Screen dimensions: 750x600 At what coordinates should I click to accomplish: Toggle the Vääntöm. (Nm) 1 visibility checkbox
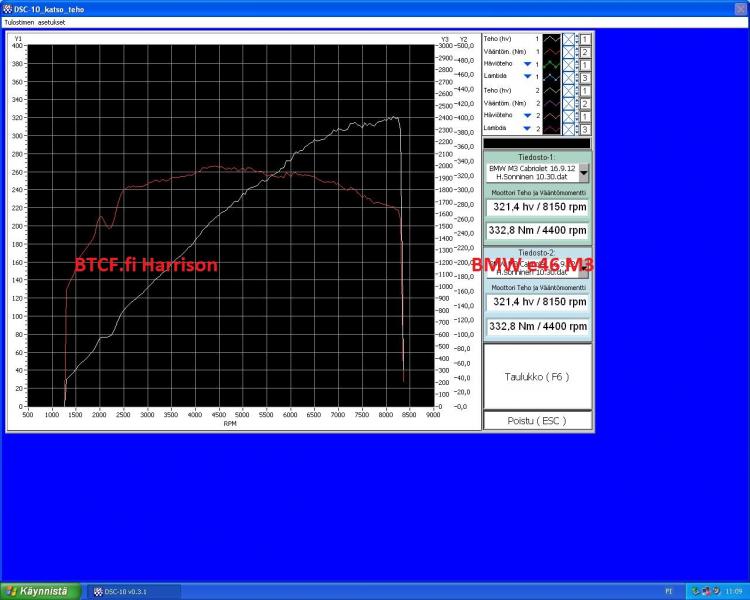point(568,51)
